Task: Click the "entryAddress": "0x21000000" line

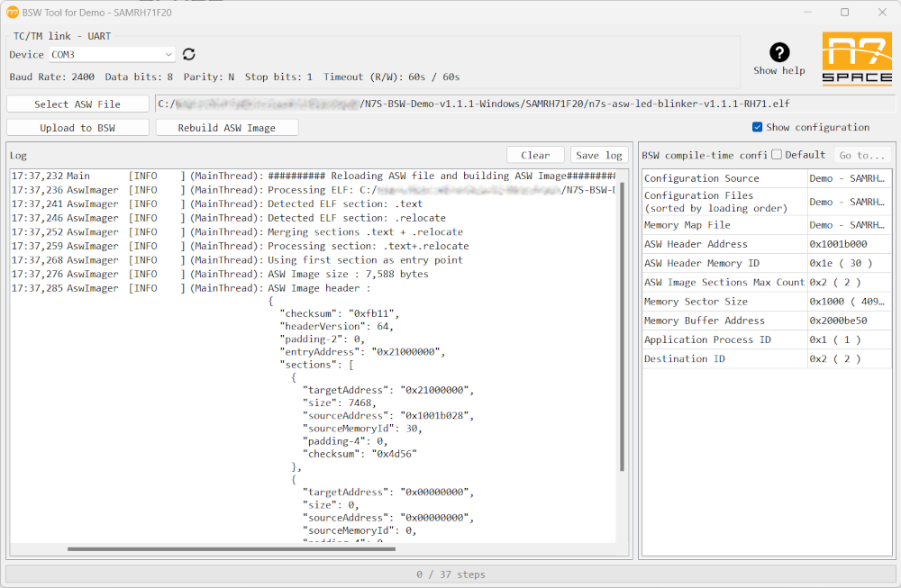Action: [362, 352]
